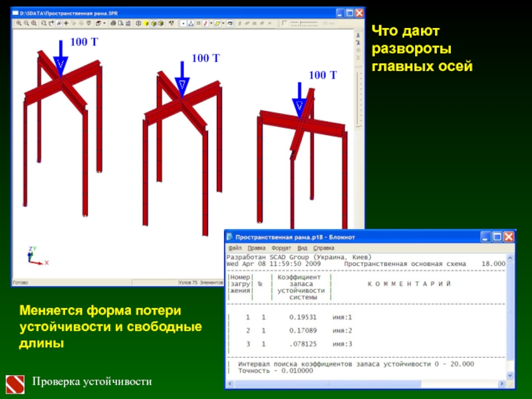This screenshot has height=399, width=532.
Task: Click Notepad horizontal scrollbar right arrow
Action: tap(502, 384)
